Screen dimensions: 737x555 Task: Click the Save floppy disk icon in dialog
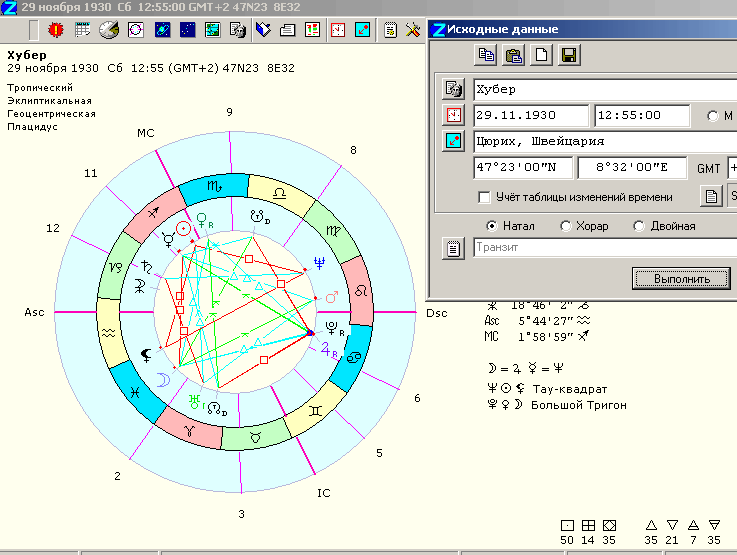[x=569, y=55]
